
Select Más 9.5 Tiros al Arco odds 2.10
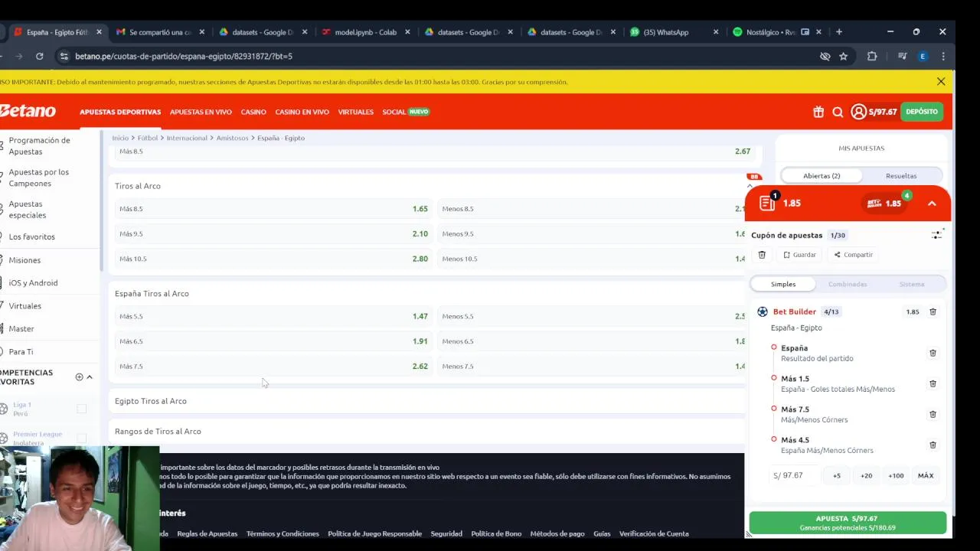274,233
